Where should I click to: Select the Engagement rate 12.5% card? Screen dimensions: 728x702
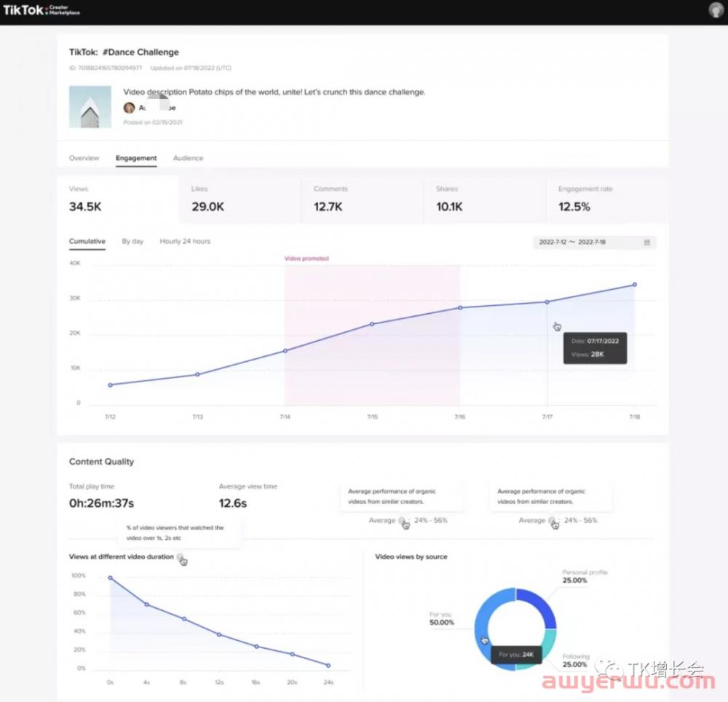(x=607, y=201)
